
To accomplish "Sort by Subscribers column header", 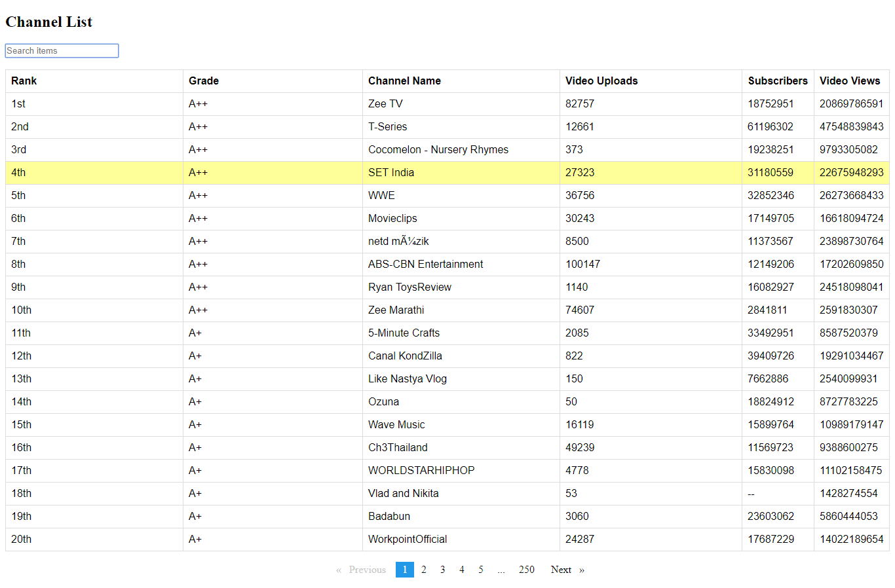I will [x=778, y=81].
